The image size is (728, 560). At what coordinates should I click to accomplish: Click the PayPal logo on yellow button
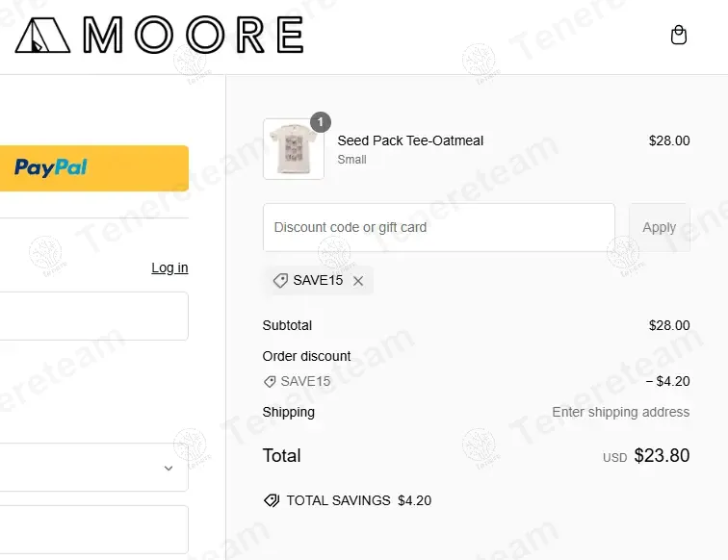(x=50, y=168)
